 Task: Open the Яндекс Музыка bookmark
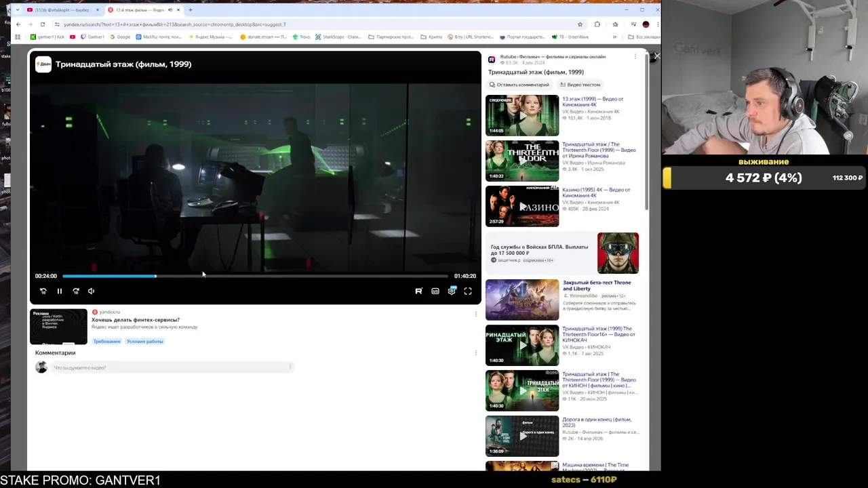click(210, 37)
